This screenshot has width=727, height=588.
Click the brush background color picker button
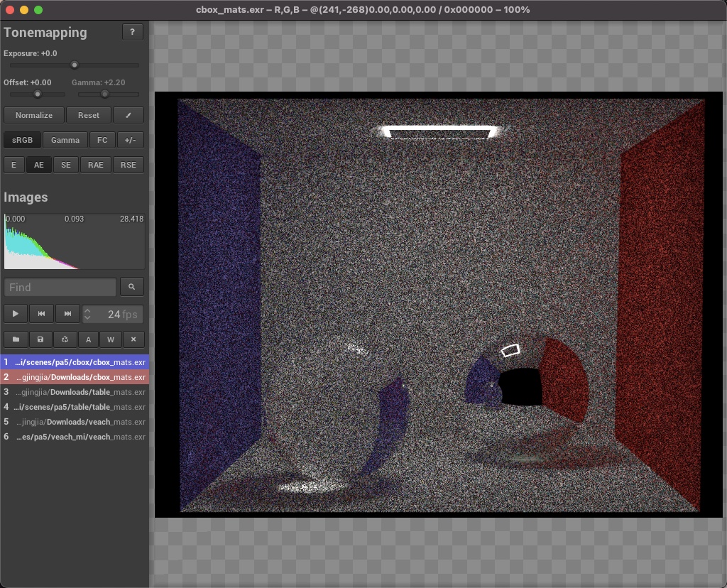point(129,115)
